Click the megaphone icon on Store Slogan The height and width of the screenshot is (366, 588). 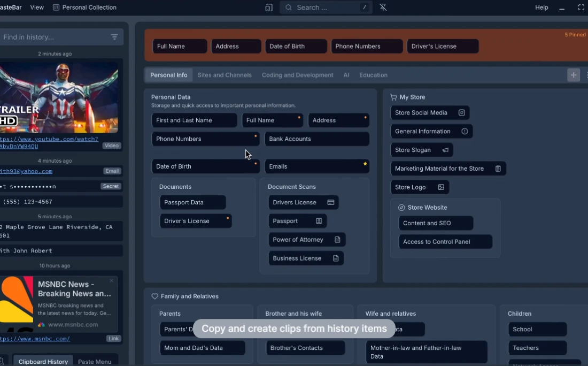[x=445, y=150]
